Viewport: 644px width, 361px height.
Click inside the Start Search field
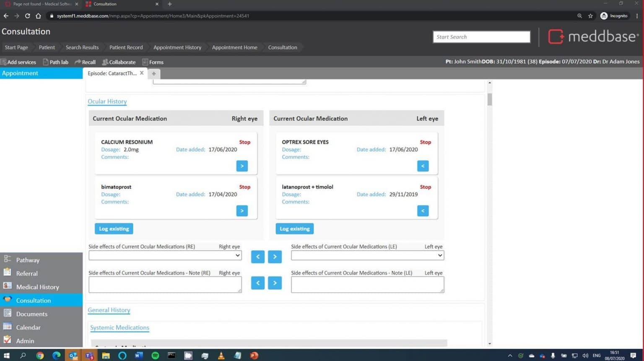point(481,37)
